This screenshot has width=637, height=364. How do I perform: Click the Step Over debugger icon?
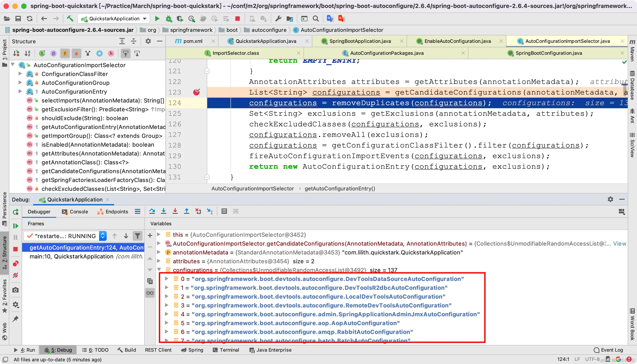tap(152, 211)
